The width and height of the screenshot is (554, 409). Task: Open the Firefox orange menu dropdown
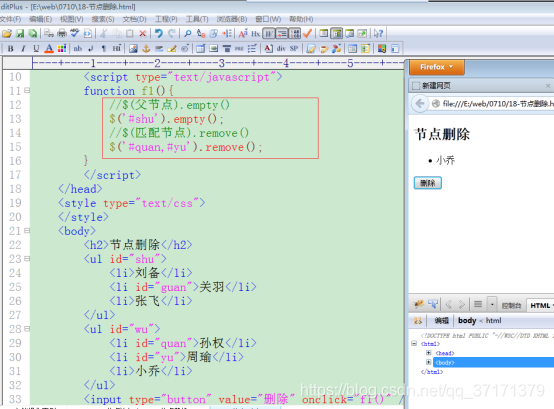point(437,67)
